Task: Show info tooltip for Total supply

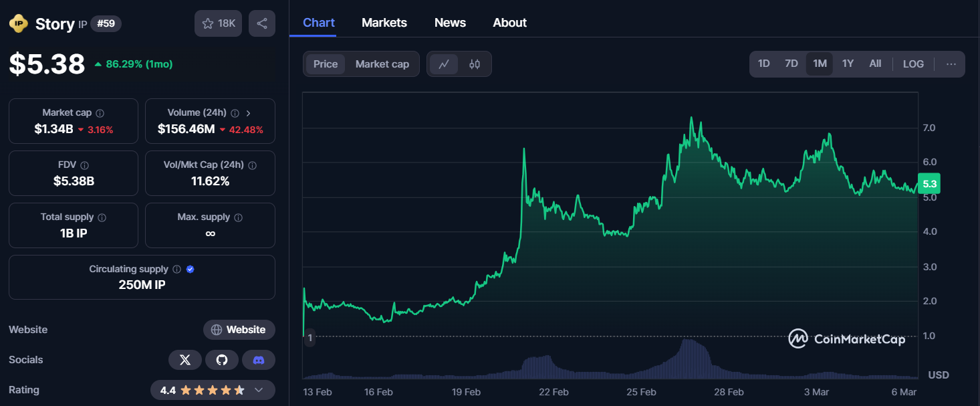Action: (x=102, y=217)
